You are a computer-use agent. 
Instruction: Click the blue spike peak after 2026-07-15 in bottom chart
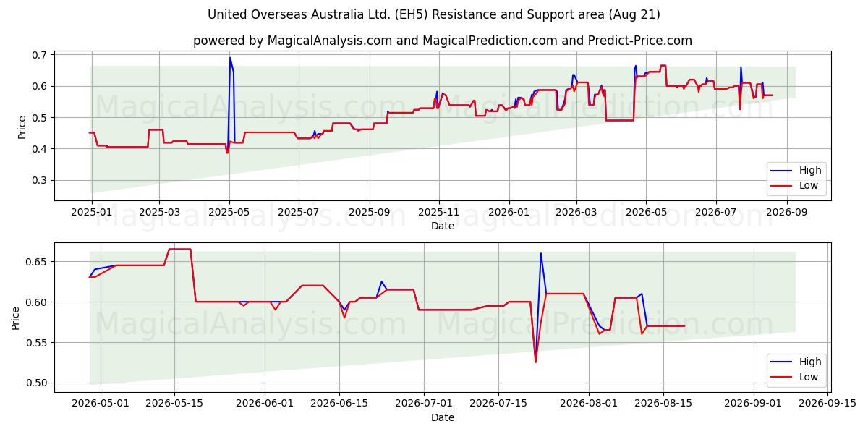tap(540, 253)
